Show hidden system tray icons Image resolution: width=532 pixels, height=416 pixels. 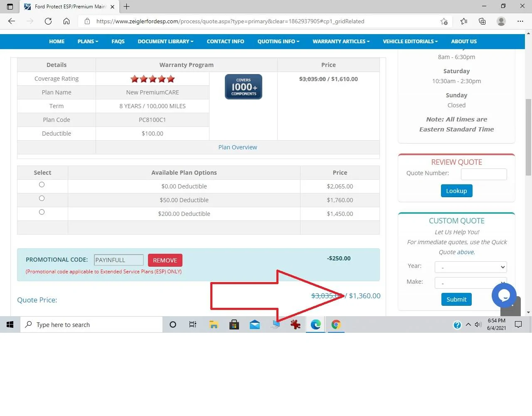pyautogui.click(x=468, y=324)
